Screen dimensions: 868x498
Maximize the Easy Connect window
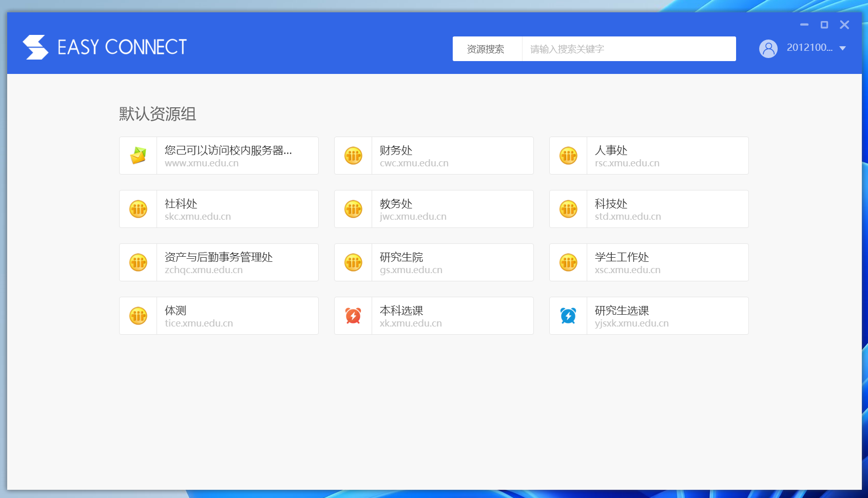pos(824,25)
